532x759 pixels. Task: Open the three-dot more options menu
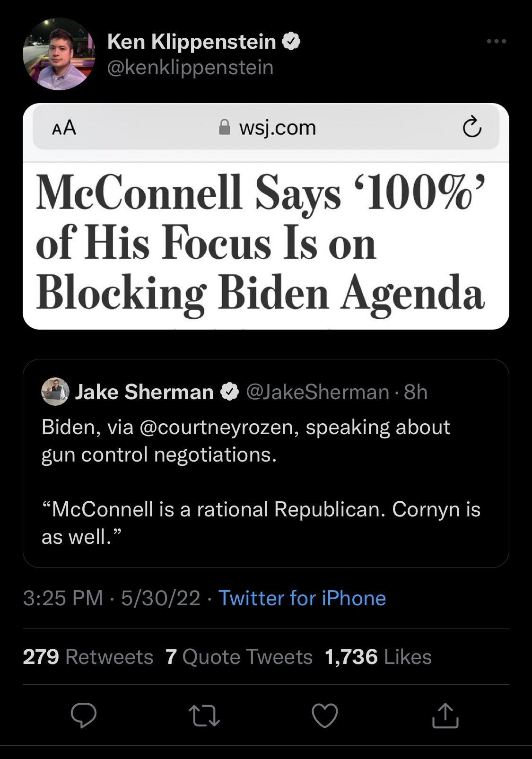pyautogui.click(x=495, y=41)
